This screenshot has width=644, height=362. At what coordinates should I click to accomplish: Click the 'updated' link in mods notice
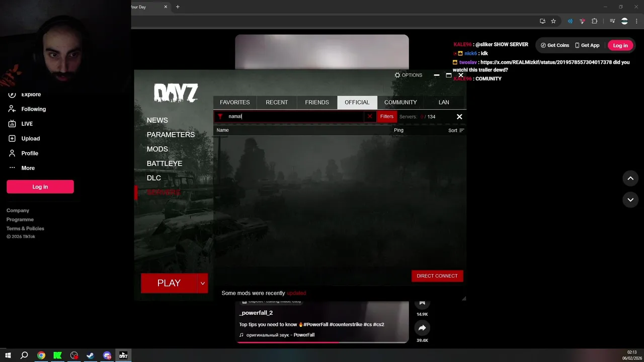(x=296, y=293)
